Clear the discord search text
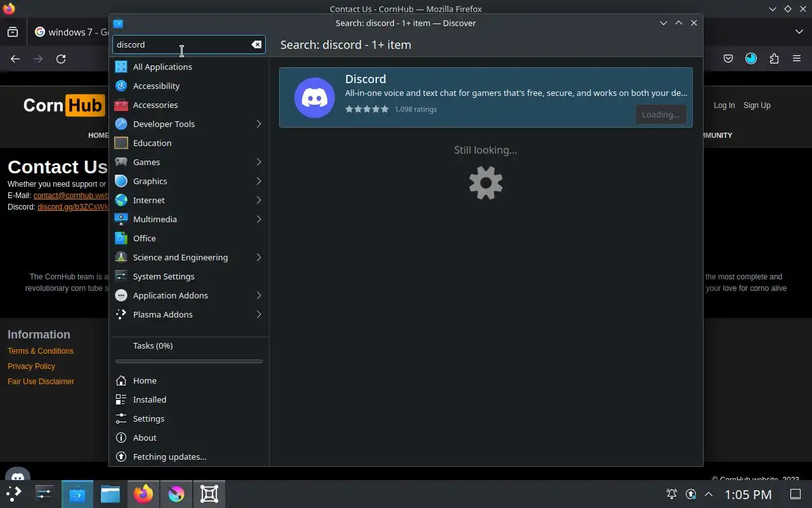The image size is (812, 508). click(256, 44)
